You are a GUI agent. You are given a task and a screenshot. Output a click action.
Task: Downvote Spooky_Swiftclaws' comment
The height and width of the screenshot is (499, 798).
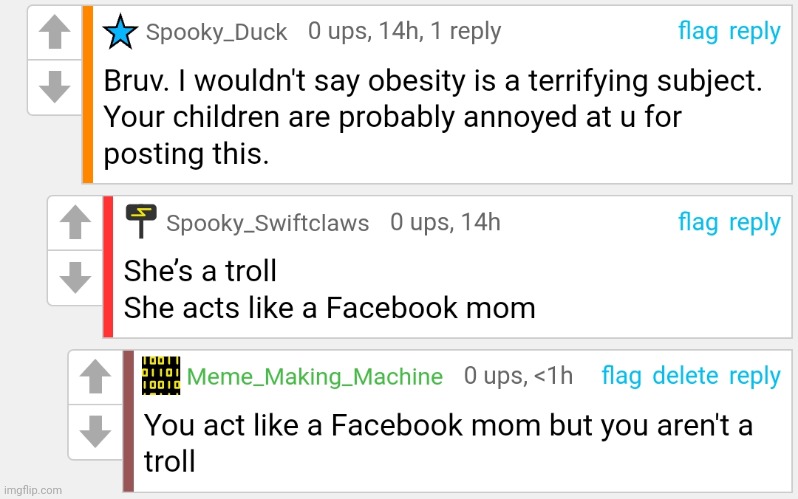pyautogui.click(x=72, y=274)
